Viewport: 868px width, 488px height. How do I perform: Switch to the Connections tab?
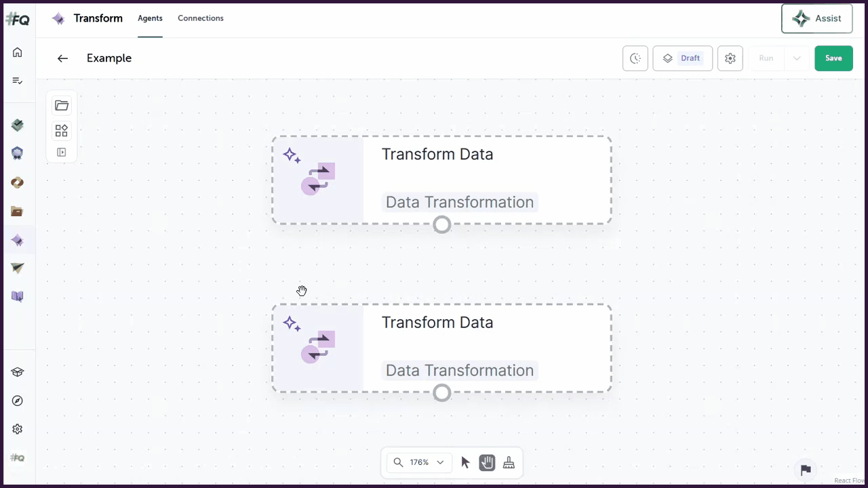tap(201, 18)
